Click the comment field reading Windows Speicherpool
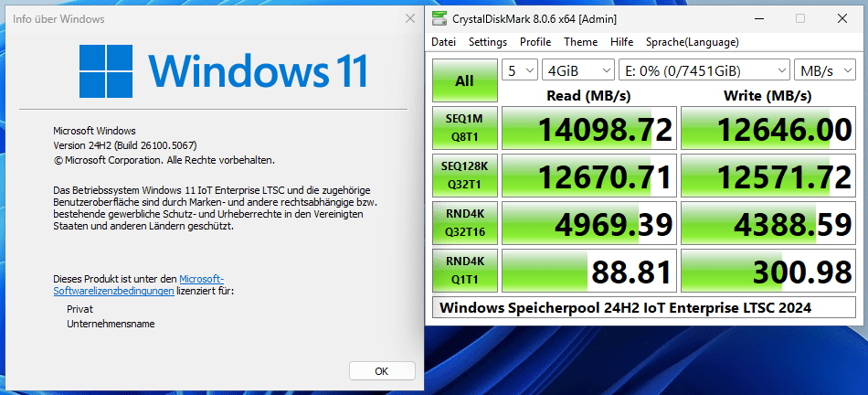The height and width of the screenshot is (395, 868). [x=644, y=307]
